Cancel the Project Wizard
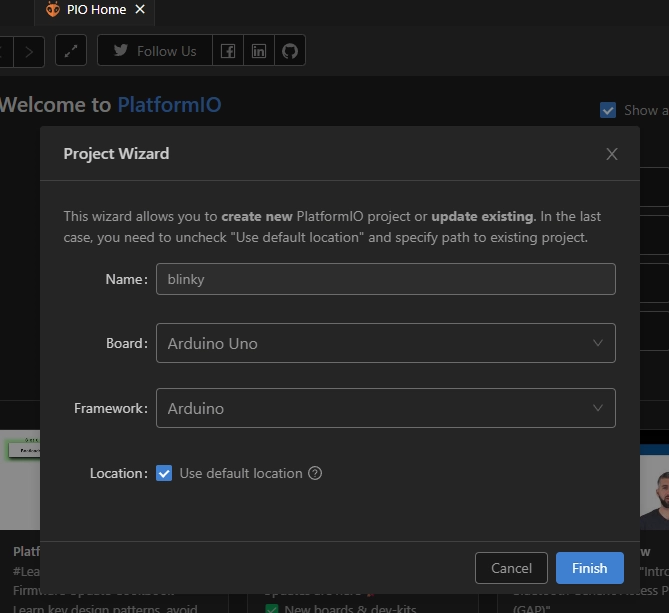 (511, 568)
